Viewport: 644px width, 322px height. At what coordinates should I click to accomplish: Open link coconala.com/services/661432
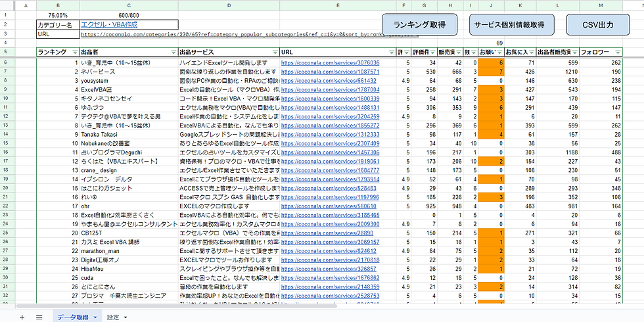[329, 80]
